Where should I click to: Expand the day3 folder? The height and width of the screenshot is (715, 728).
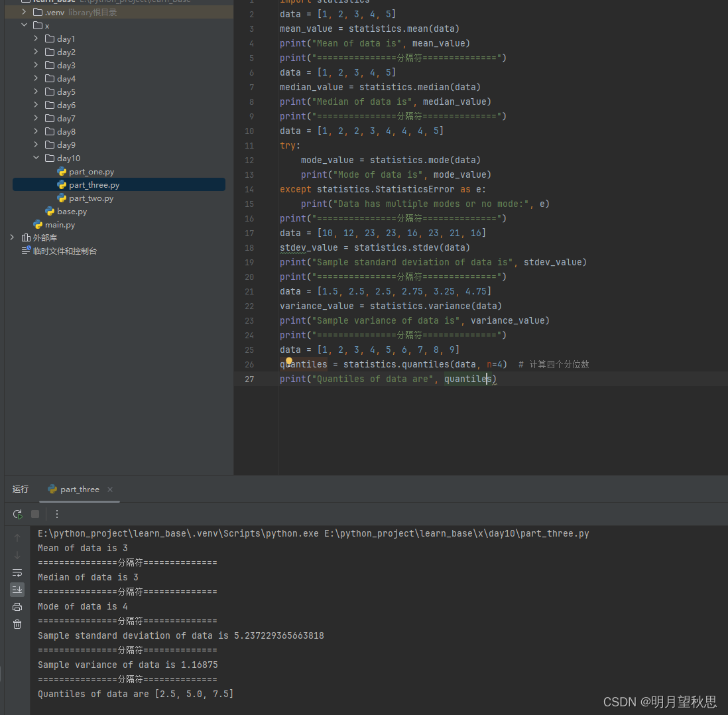click(x=36, y=65)
